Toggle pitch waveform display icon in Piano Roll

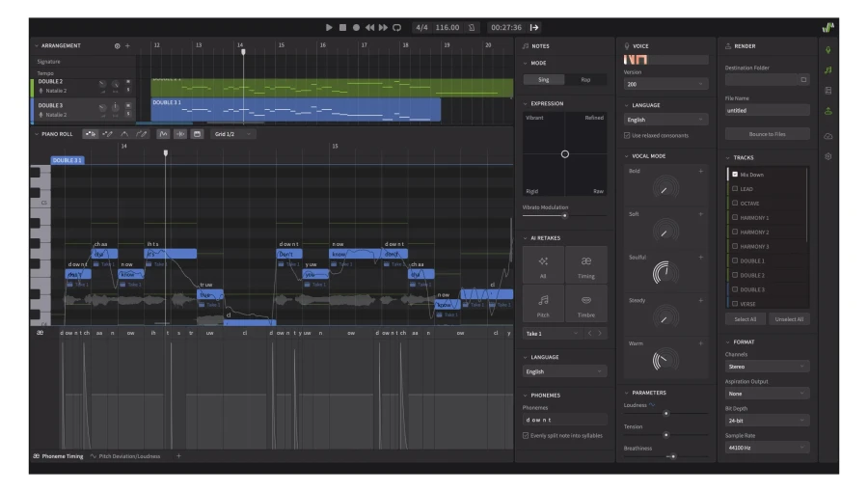(x=163, y=134)
